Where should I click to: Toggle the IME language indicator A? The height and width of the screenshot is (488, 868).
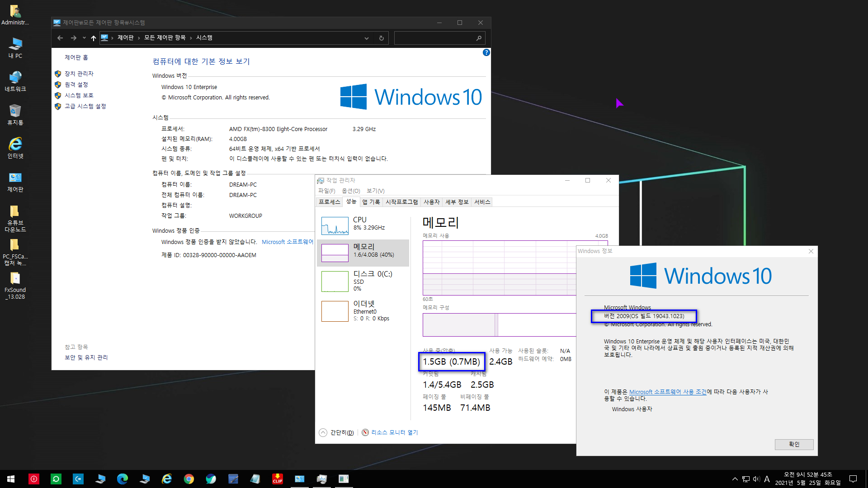pyautogui.click(x=767, y=479)
